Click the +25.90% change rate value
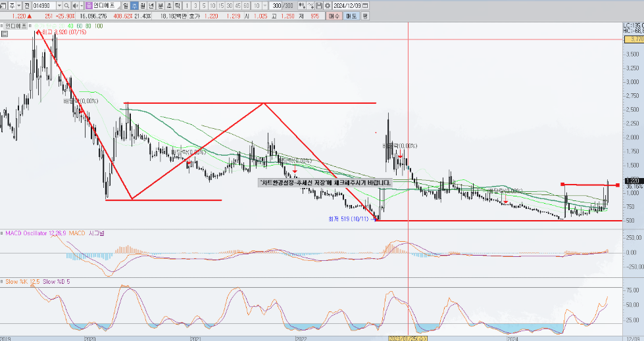The height and width of the screenshot is (341, 644). (65, 16)
